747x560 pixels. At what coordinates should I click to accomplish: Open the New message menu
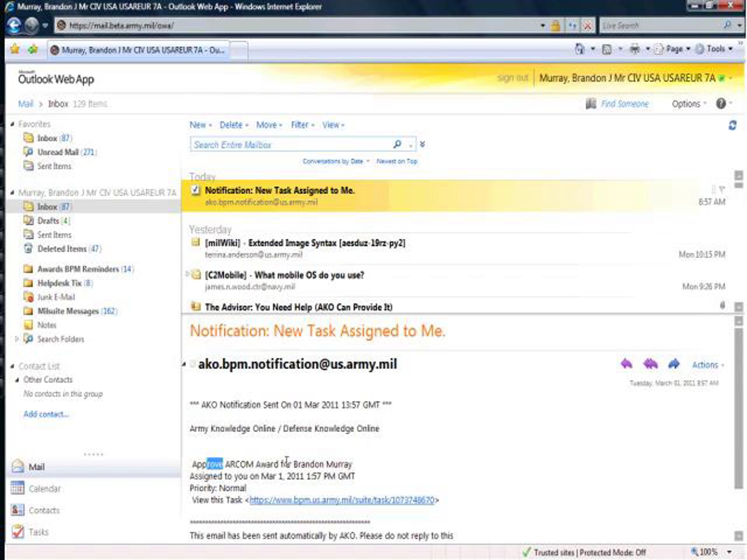[200, 125]
